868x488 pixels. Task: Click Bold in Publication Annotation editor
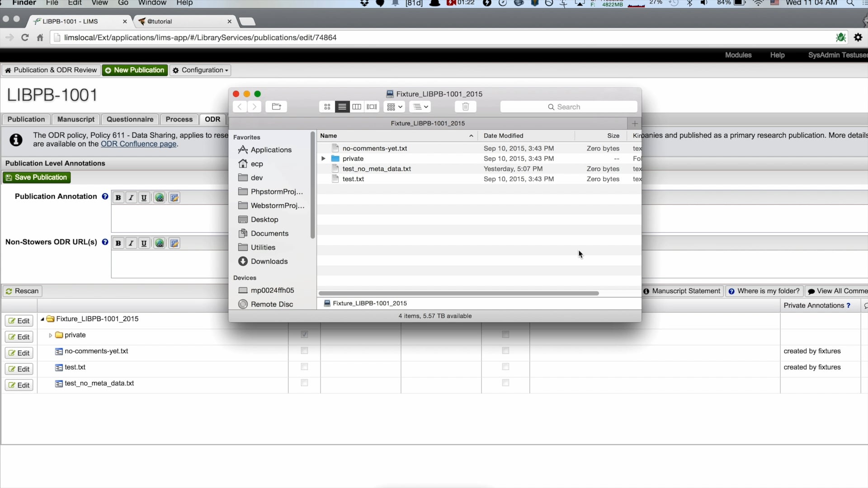tap(118, 198)
